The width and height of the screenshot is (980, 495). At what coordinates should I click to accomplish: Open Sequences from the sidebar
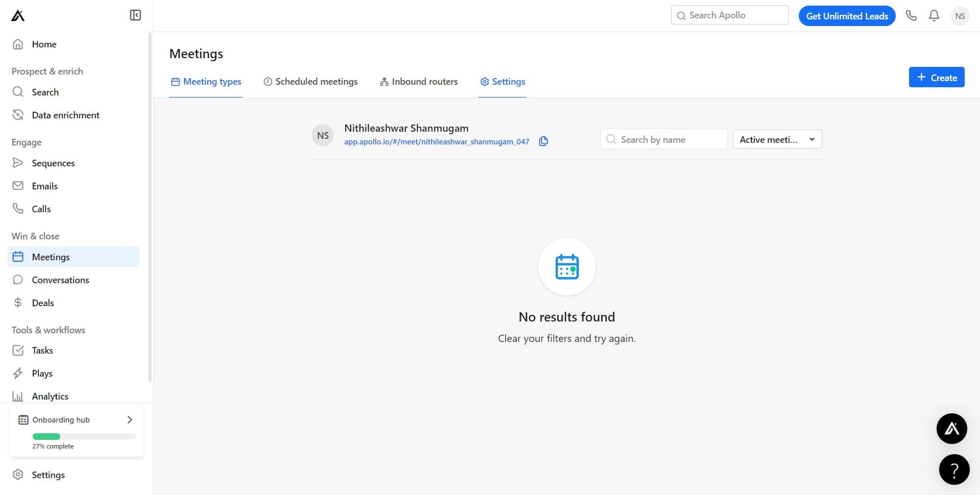coord(53,163)
